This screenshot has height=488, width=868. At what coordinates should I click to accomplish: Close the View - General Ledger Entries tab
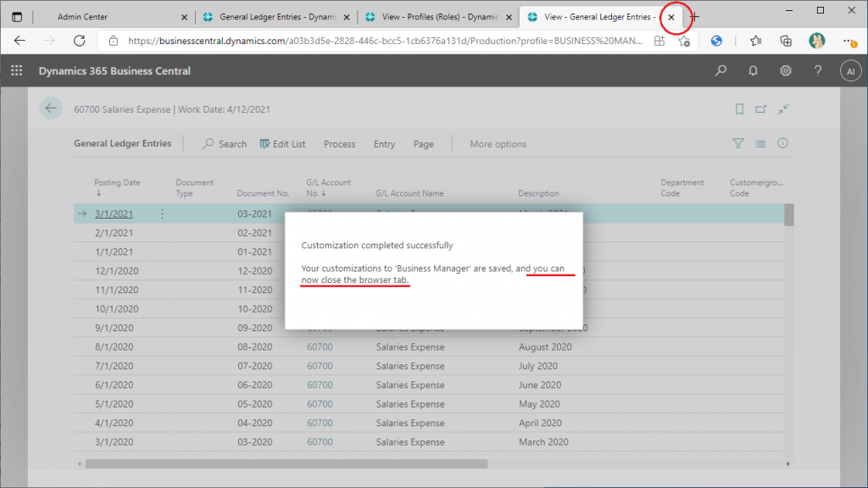click(x=671, y=17)
